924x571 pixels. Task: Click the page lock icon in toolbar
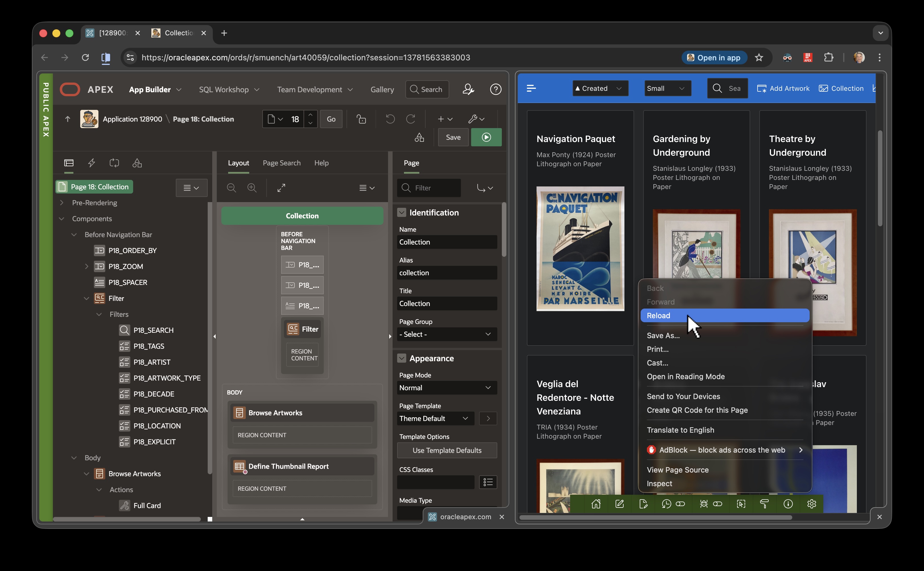tap(361, 119)
